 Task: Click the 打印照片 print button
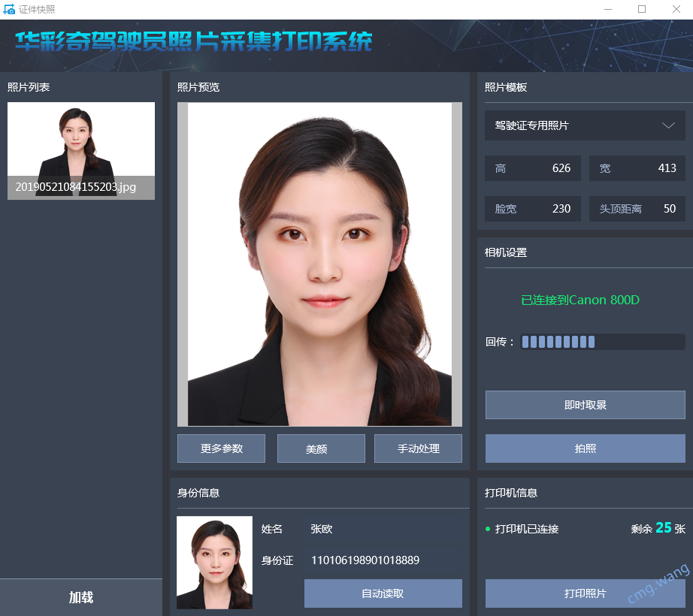click(585, 593)
